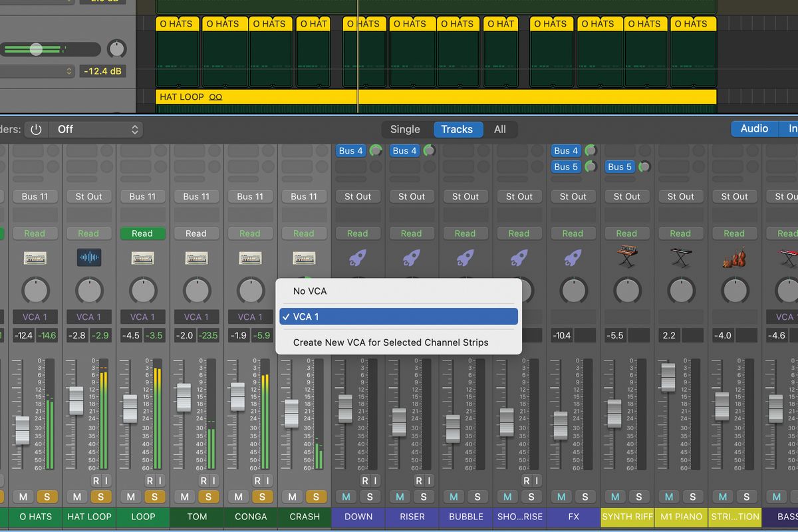Click the Read button on SYNTH RIFF
798x532 pixels.
(627, 233)
